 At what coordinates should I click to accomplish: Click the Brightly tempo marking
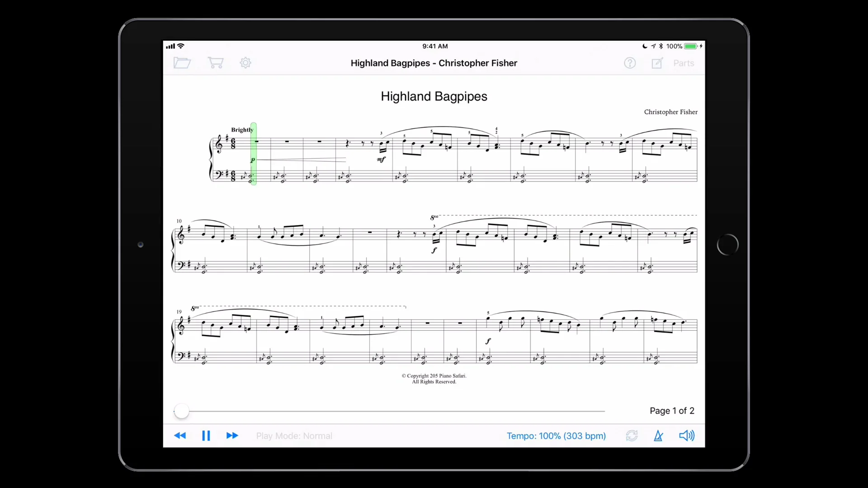[242, 130]
